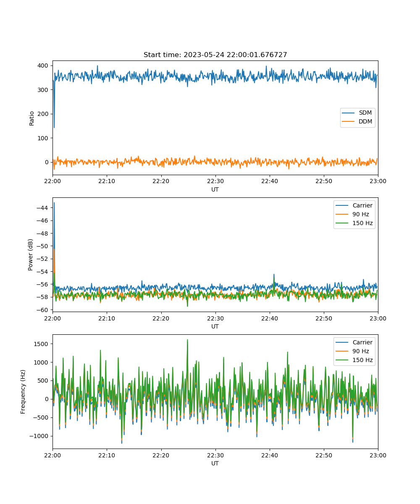Click the '400' tick on the Ratio axis
Image resolution: width=420 pixels, height=504 pixels.
coord(44,66)
